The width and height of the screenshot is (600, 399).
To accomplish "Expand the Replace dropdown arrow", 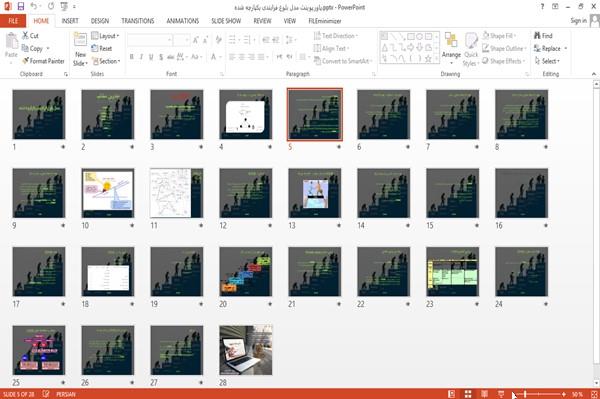I will 566,49.
